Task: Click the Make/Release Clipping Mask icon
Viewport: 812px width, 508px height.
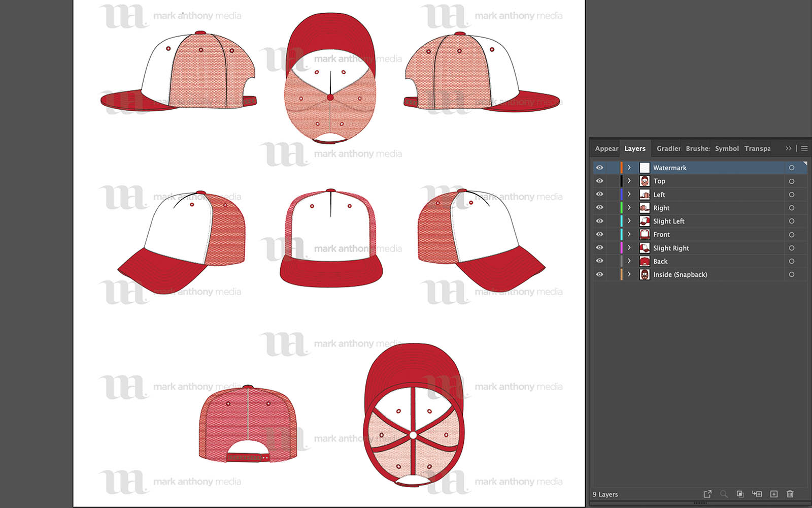Action: coord(740,494)
